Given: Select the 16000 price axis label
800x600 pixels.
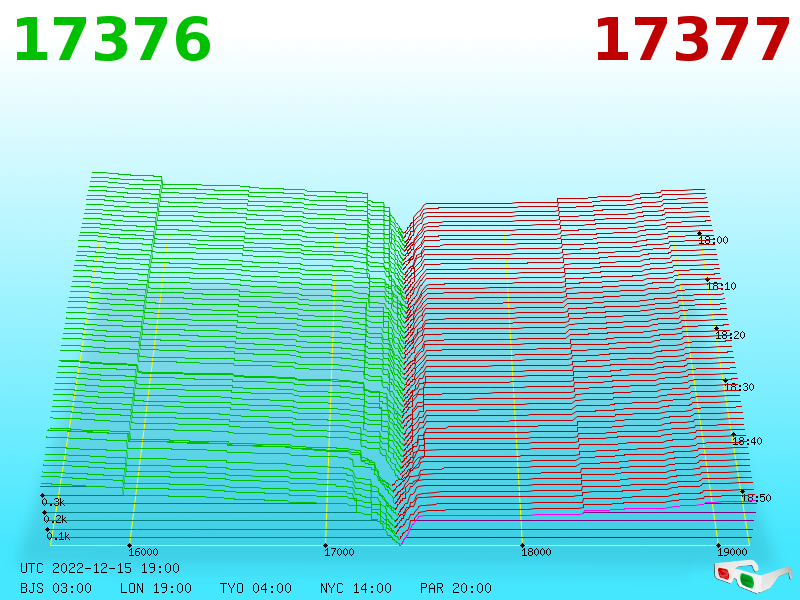Looking at the screenshot, I should (x=143, y=552).
